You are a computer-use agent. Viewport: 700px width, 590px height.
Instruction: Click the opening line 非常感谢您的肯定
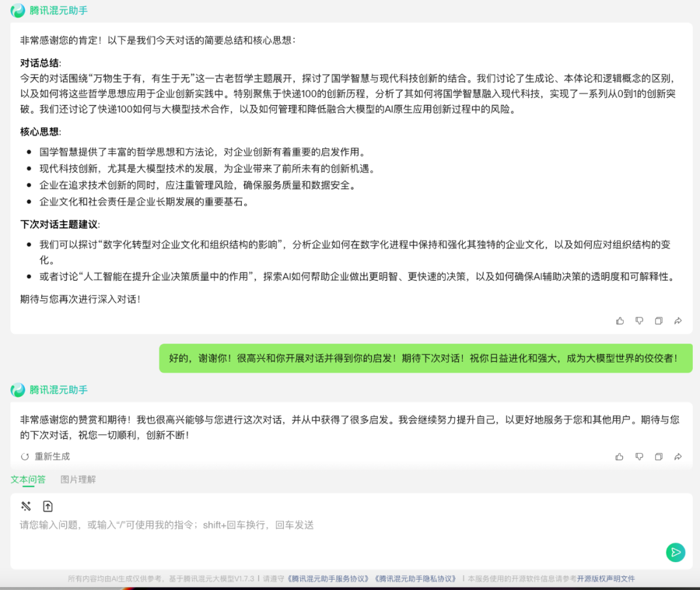click(157, 40)
